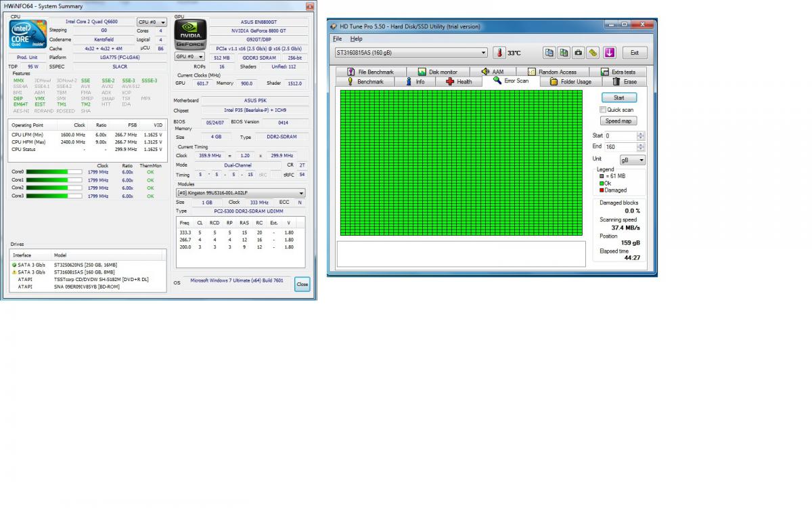
Task: Click the CPU HFM (Max) operating point row
Action: tap(87, 142)
